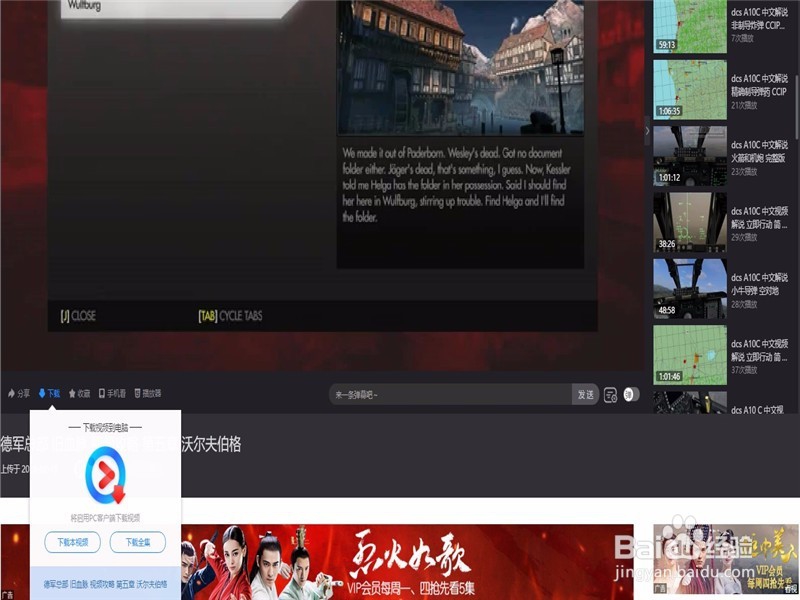This screenshot has height=600, width=800.
Task: Toggle the danmaku (弹) switch
Action: [x=631, y=394]
